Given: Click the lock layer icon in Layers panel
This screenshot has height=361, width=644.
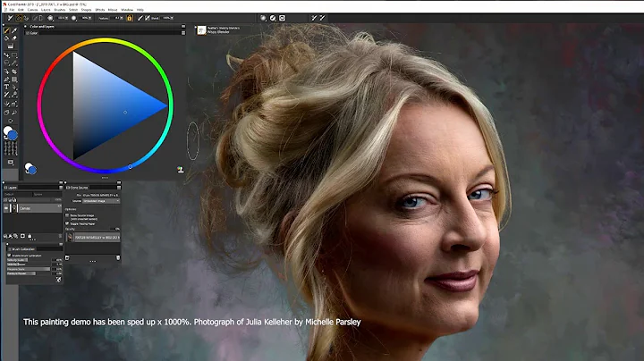Looking at the screenshot, I should [30, 236].
